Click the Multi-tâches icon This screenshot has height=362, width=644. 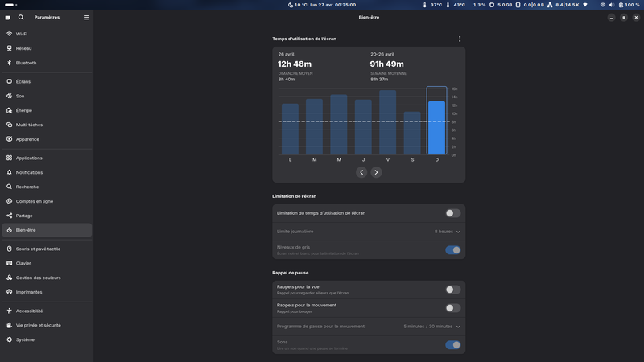pos(9,125)
